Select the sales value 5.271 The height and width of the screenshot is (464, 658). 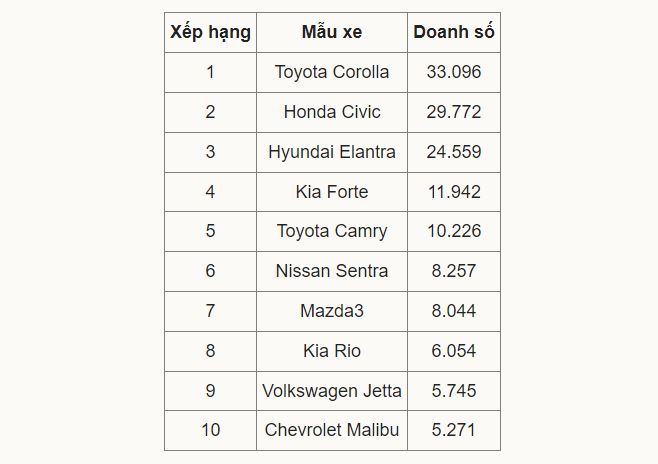tap(453, 430)
